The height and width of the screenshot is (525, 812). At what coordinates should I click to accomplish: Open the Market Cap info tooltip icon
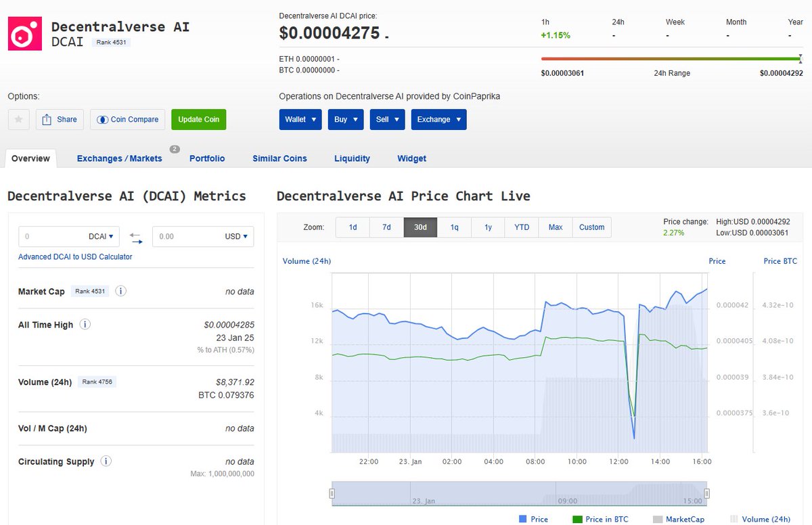120,291
